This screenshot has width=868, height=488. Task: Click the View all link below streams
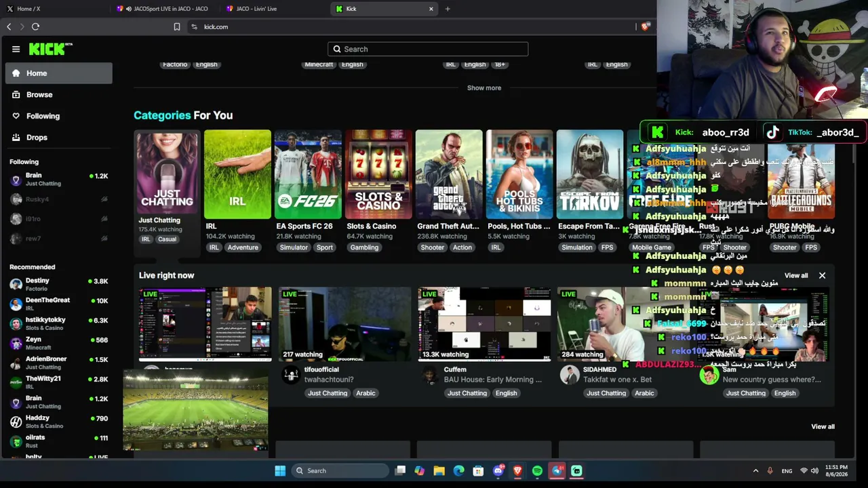[x=823, y=426]
